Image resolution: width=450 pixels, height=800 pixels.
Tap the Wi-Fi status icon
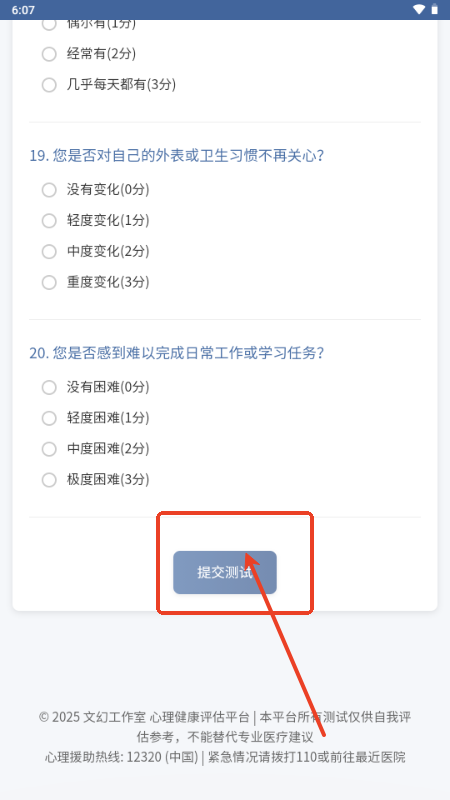click(x=419, y=10)
